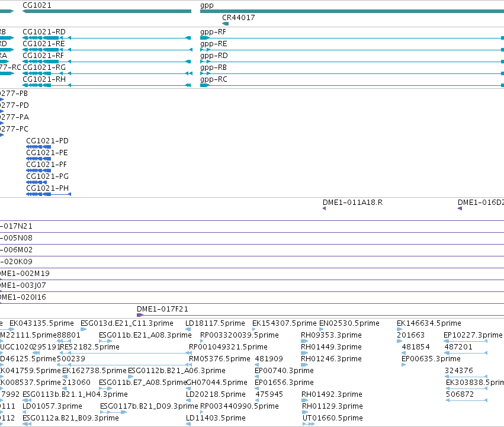Open EST RP001049321.5prime

(228, 347)
